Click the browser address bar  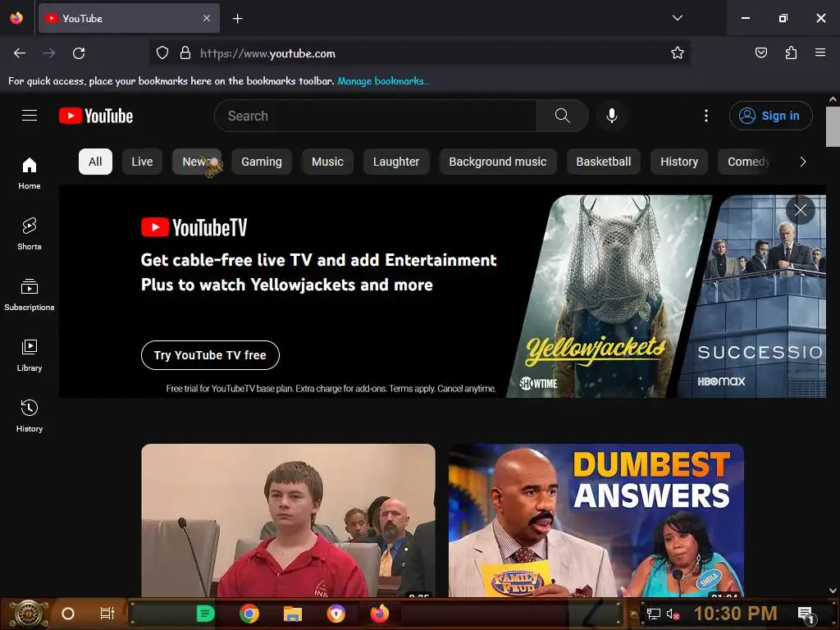[419, 53]
